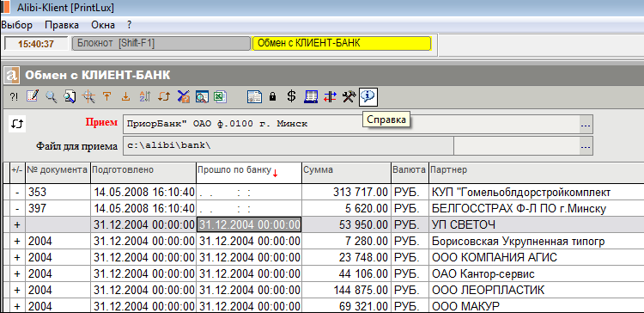The width and height of the screenshot is (644, 313).
Task: Click the orange arrow-up-to-bar icon
Action: [x=106, y=97]
